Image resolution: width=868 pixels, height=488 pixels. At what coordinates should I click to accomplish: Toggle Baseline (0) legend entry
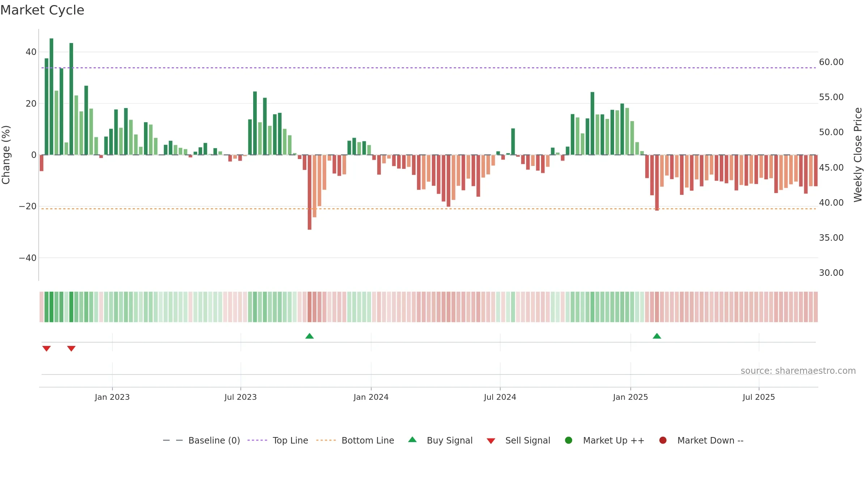coord(201,440)
